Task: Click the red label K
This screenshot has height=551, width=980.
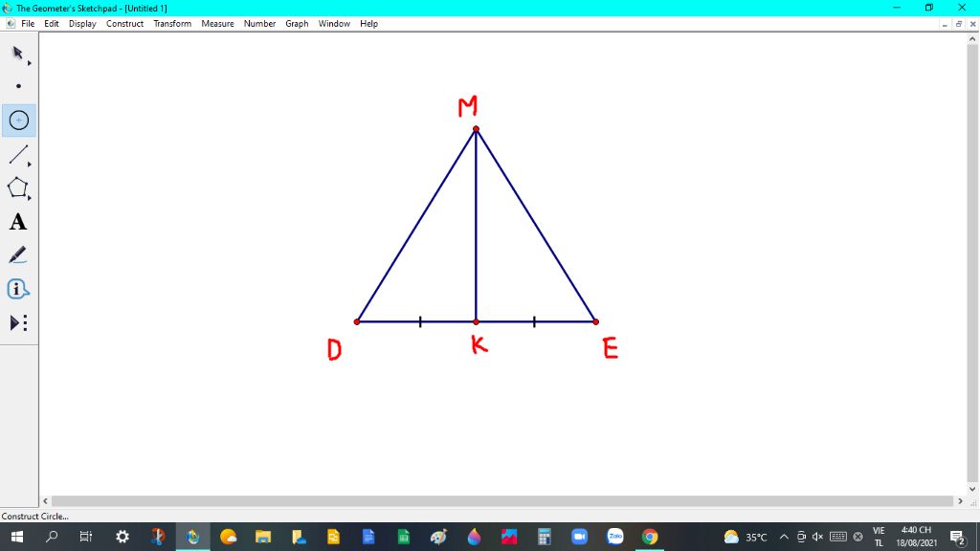Action: 479,344
